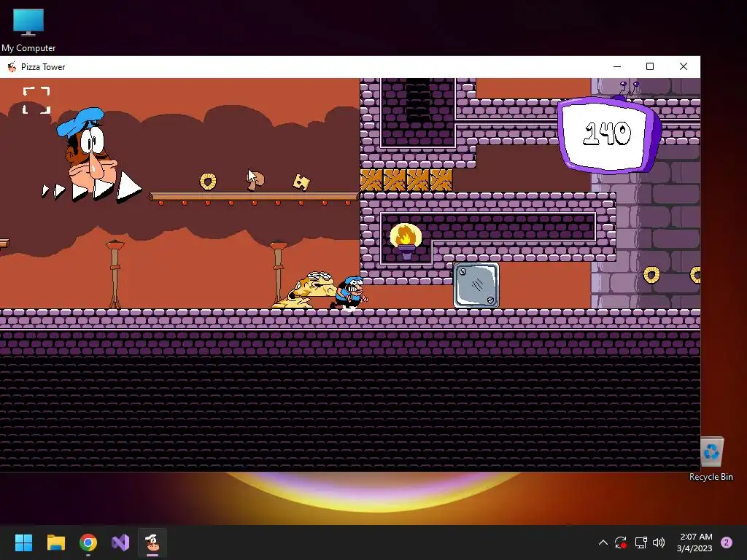Viewport: 747px width, 560px height.
Task: Click the cheeseslime enemy behind Peppino
Action: click(306, 289)
